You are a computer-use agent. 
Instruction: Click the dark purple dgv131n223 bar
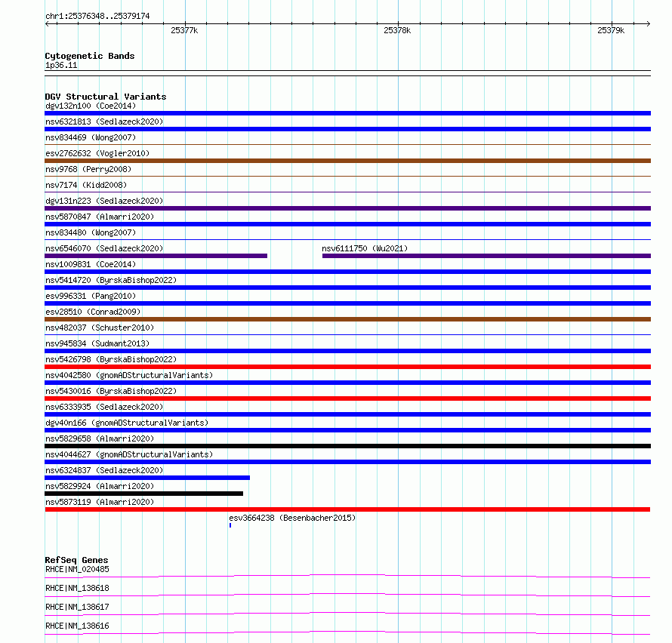pyautogui.click(x=347, y=208)
